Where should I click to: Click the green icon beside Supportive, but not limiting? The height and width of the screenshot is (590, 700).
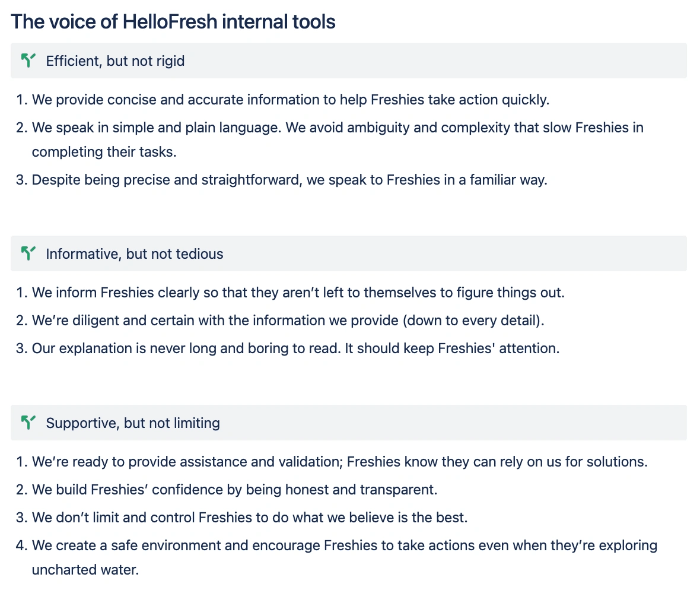(x=28, y=422)
